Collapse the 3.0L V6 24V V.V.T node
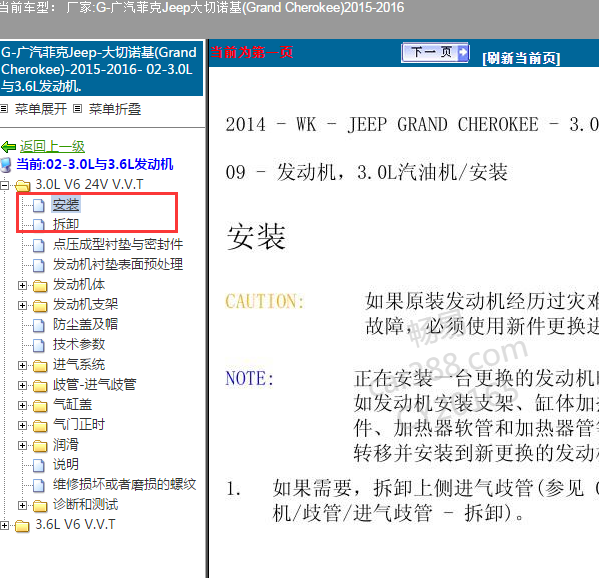Screen dimensions: 599x578 pyautogui.click(x=4, y=186)
